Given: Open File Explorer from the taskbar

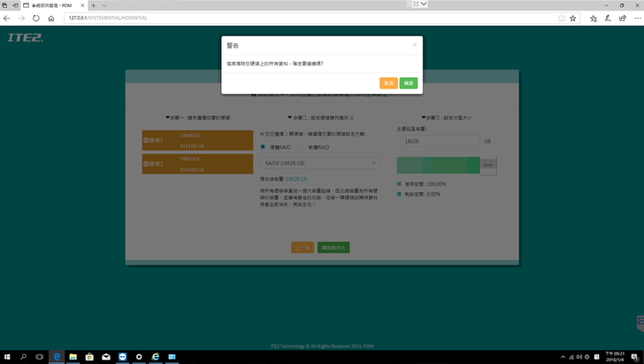Looking at the screenshot, I should point(73,356).
